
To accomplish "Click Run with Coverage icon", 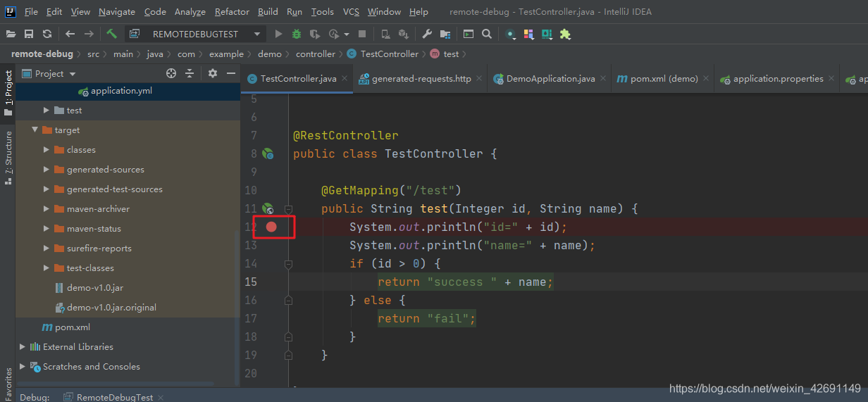I will coord(315,34).
